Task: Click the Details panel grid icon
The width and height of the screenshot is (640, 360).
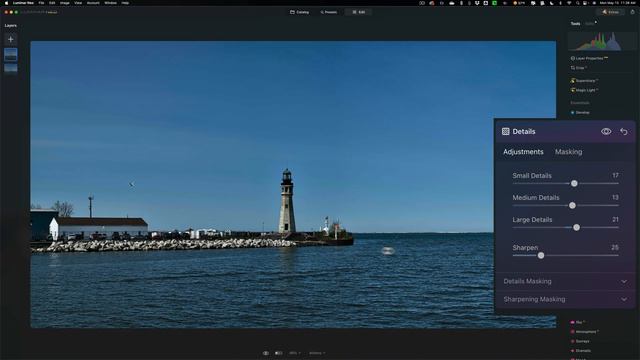Action: tap(505, 131)
